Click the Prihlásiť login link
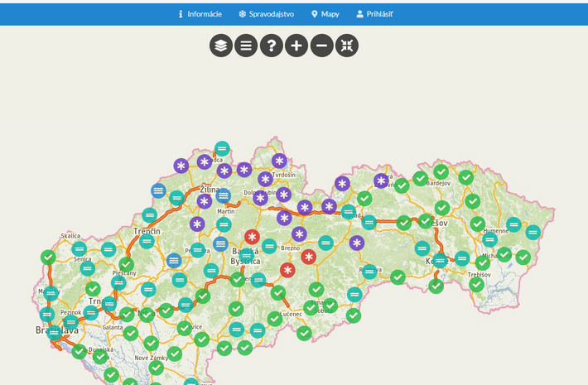Screen dimensions: 588x385 (374, 14)
